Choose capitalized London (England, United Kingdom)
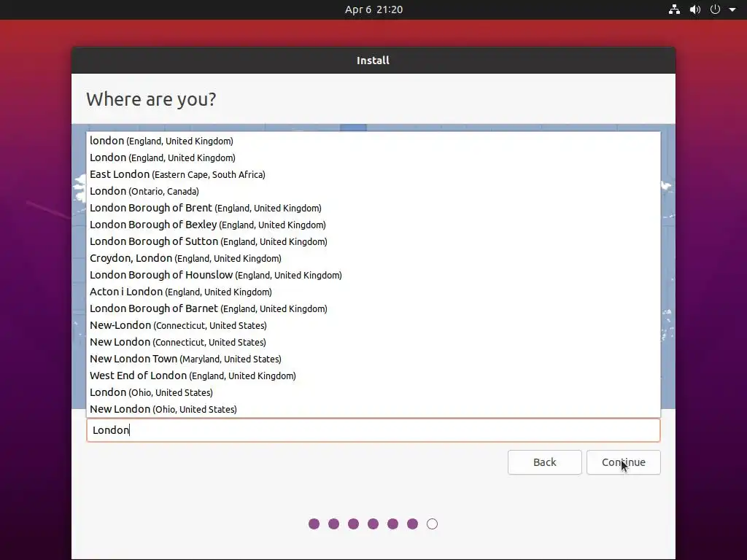The image size is (747, 560). tap(373, 157)
